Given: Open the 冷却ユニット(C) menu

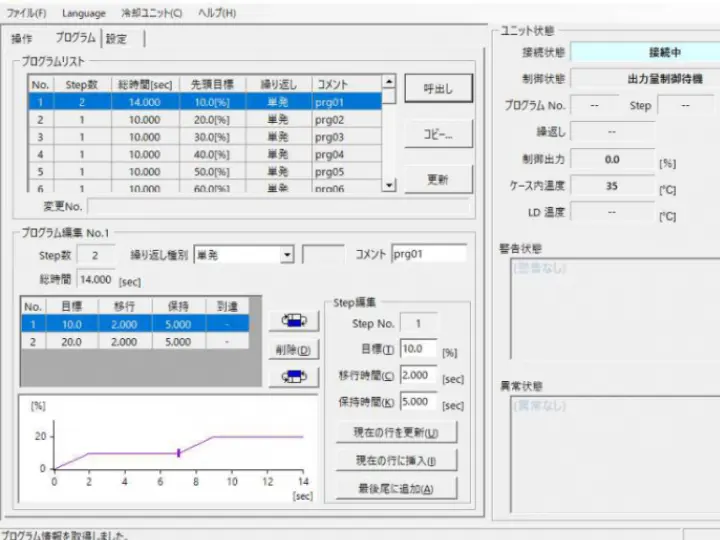Looking at the screenshot, I should (x=152, y=13).
